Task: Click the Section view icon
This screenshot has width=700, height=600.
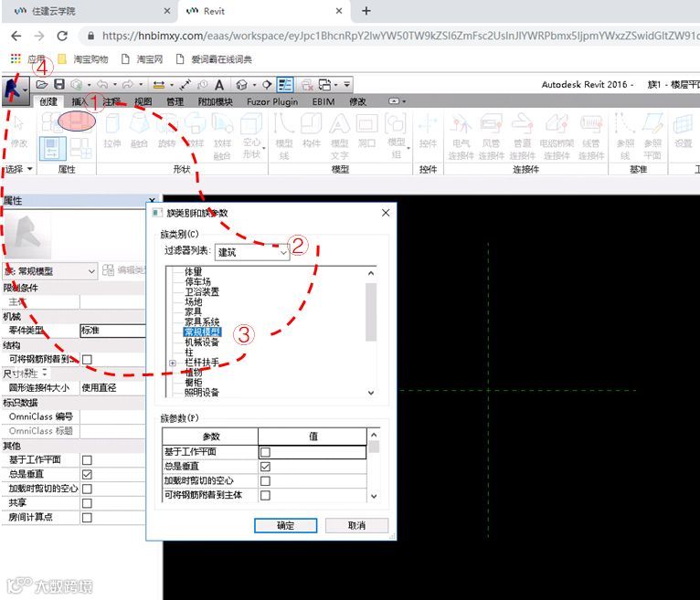Action: pyautogui.click(x=267, y=84)
